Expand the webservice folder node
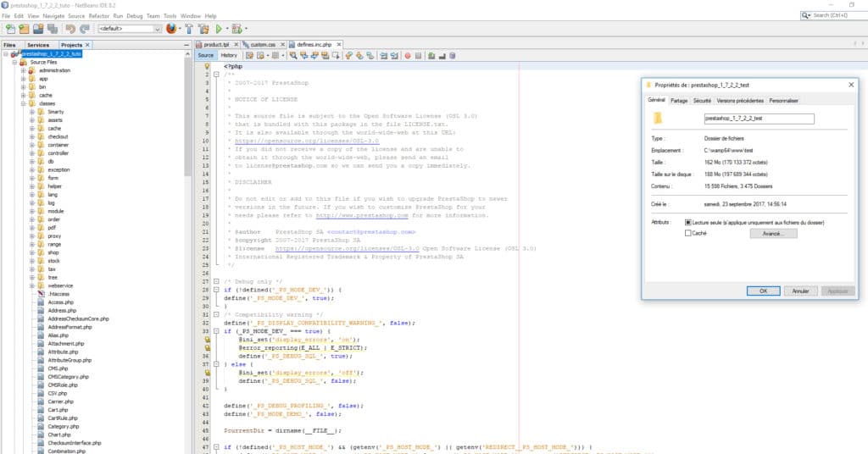The width and height of the screenshot is (868, 454). pyautogui.click(x=32, y=286)
